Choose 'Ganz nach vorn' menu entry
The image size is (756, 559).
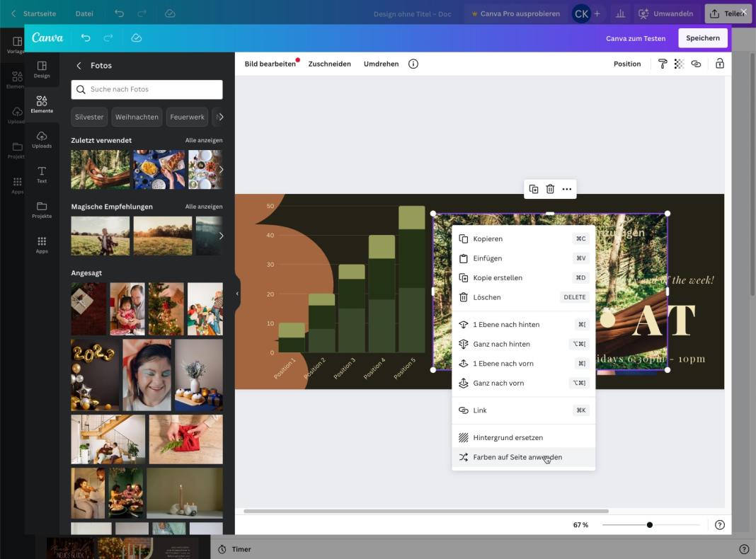(498, 383)
